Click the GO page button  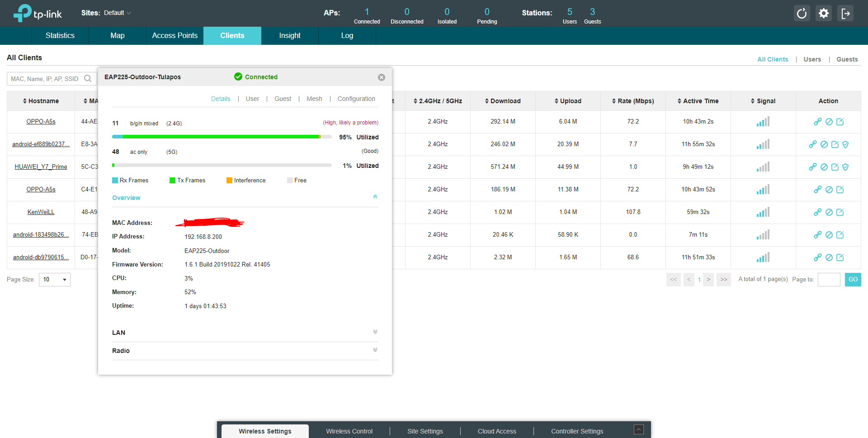pyautogui.click(x=853, y=280)
